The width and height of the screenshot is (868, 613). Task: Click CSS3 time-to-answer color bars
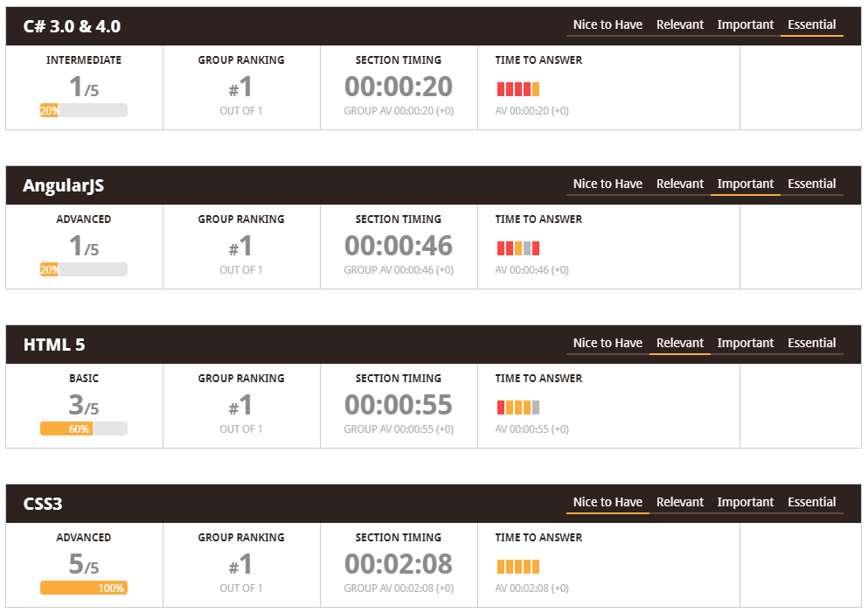pyautogui.click(x=518, y=567)
